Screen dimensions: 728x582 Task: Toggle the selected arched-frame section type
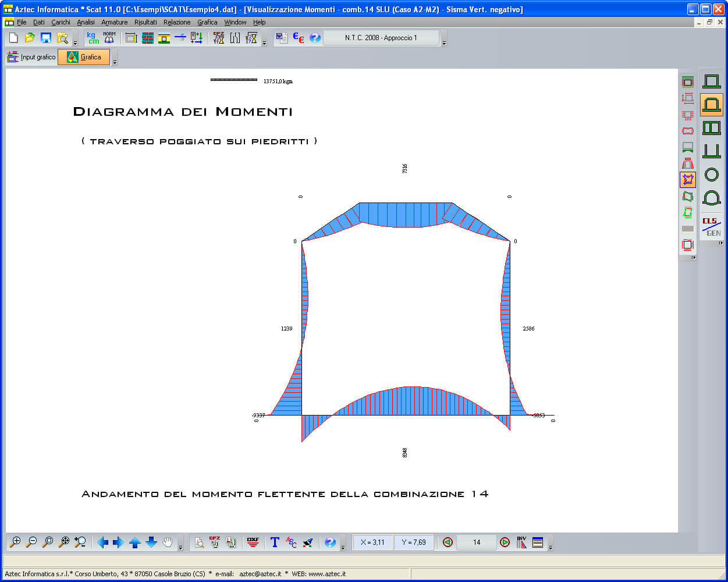point(711,105)
